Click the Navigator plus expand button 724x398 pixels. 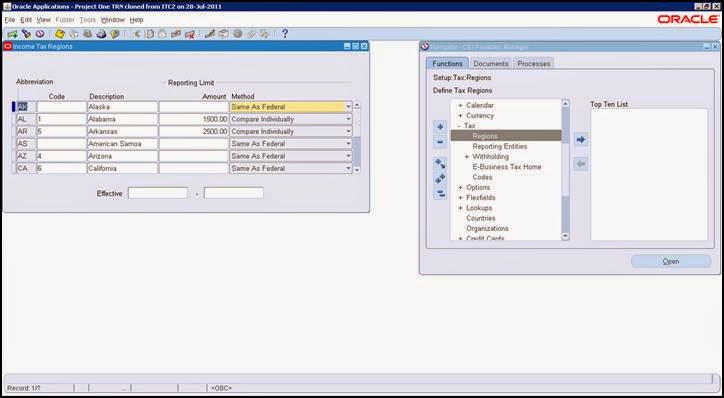[440, 127]
